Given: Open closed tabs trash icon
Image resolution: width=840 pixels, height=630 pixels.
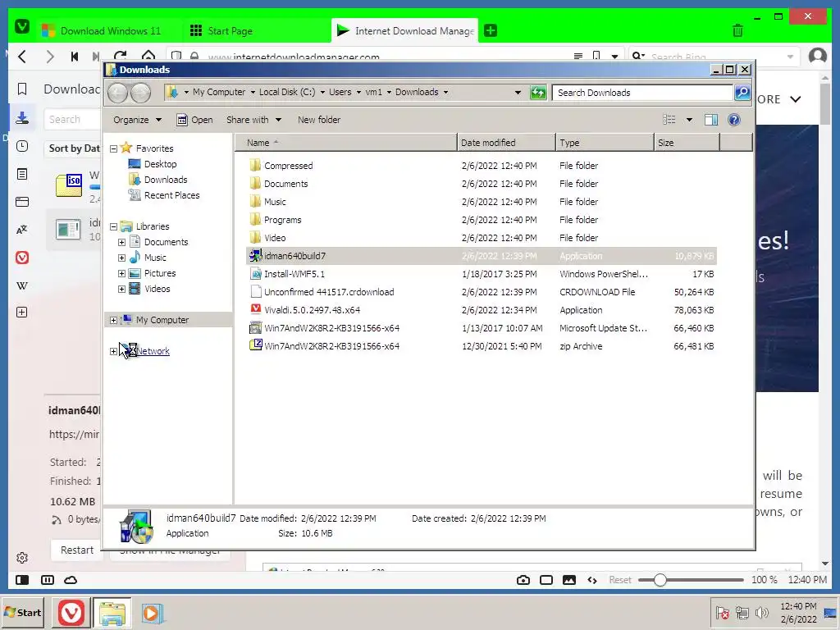Looking at the screenshot, I should tap(737, 30).
